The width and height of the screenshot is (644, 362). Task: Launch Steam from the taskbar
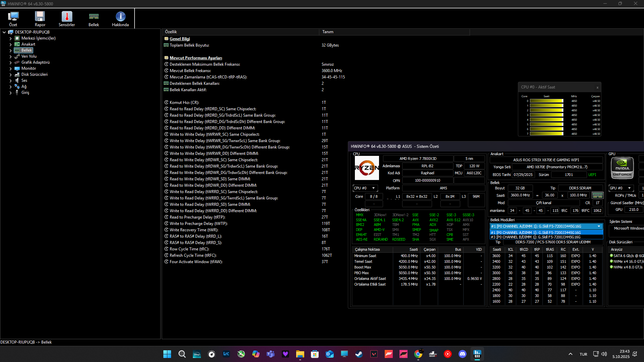tap(359, 354)
